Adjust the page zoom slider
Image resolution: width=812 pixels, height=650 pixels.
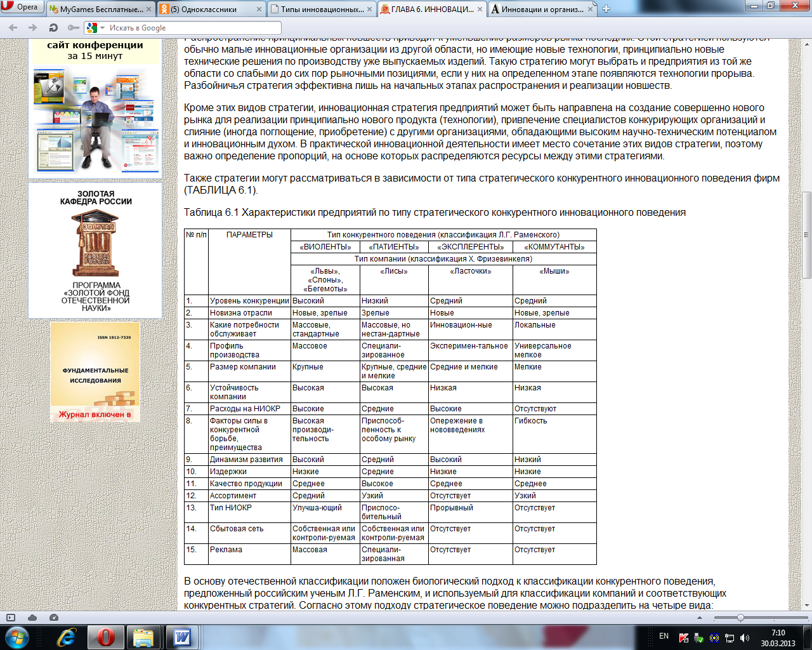[x=740, y=618]
